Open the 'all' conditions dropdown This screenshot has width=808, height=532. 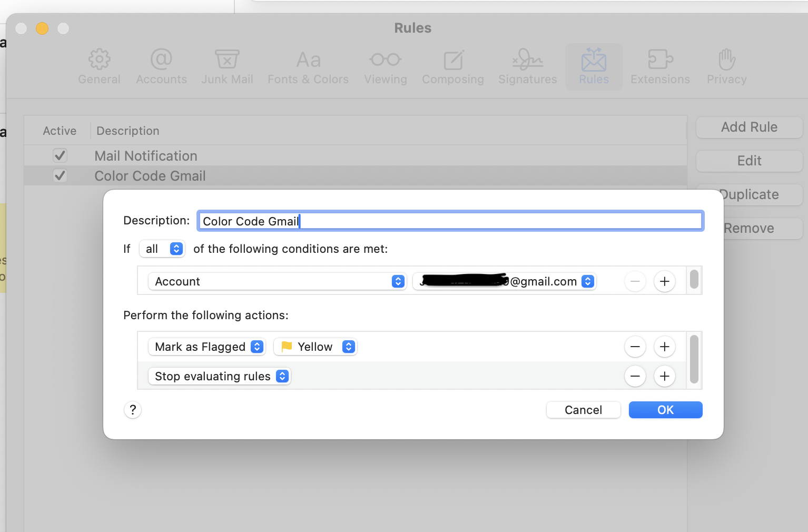click(x=162, y=249)
